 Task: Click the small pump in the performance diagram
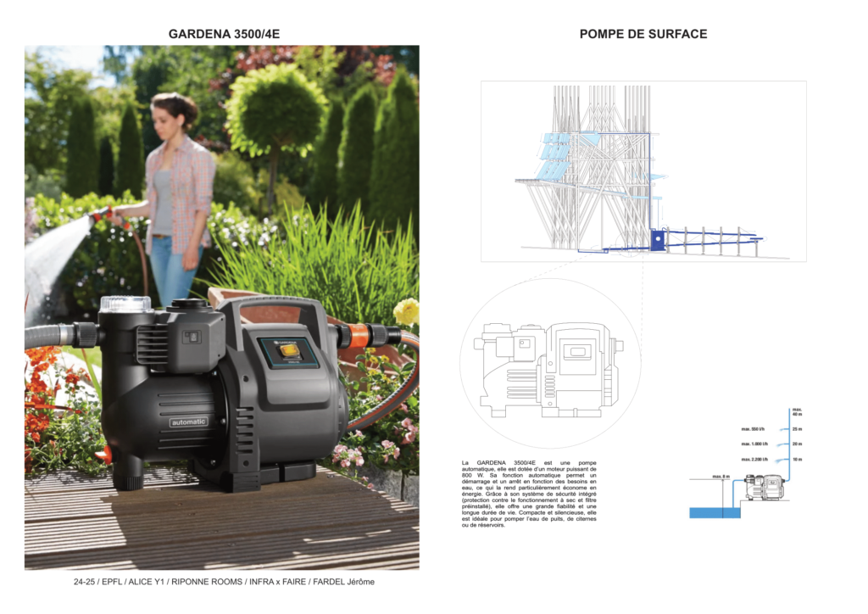[x=765, y=487]
